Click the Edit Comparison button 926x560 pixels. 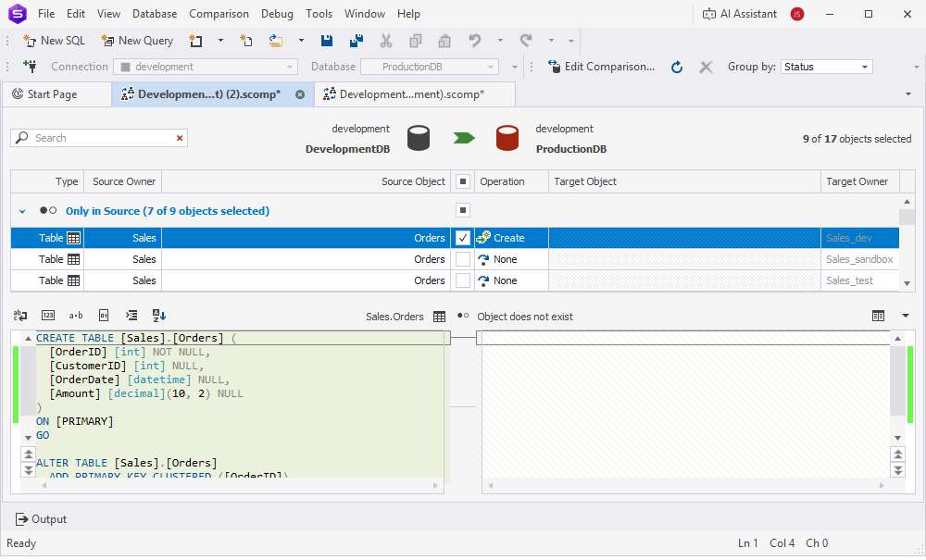click(601, 67)
